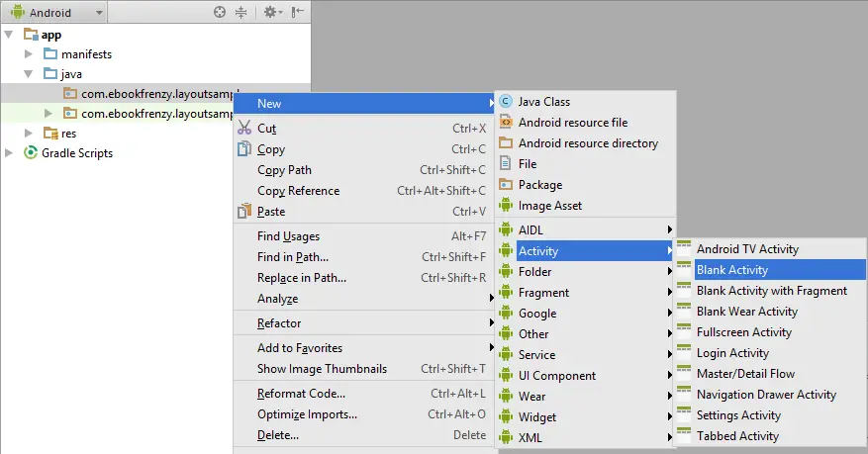Click the hide panel icon
The width and height of the screenshot is (868, 454).
coord(297,12)
